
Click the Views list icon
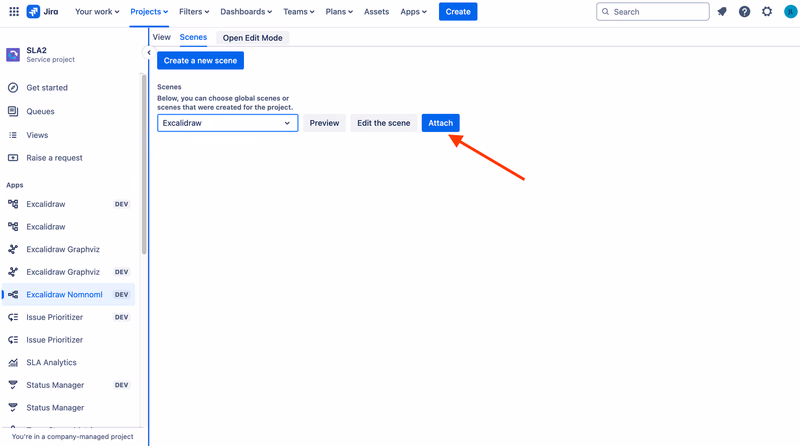click(x=13, y=135)
